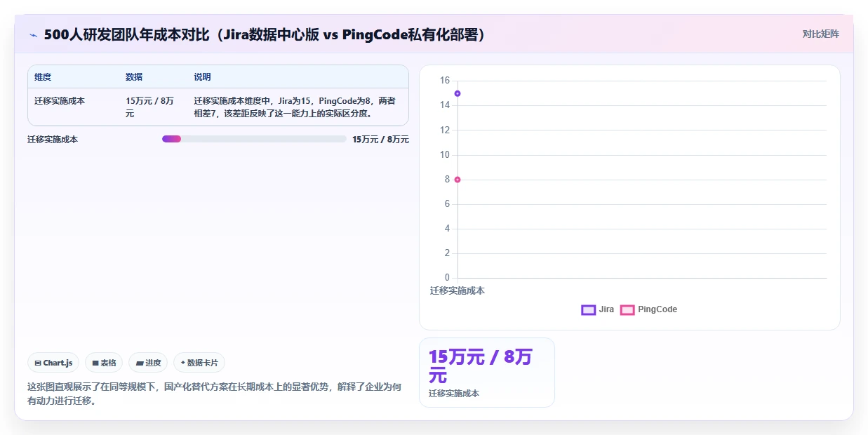Toggle the Jira legend item in chart
This screenshot has height=435, width=868.
click(x=598, y=309)
